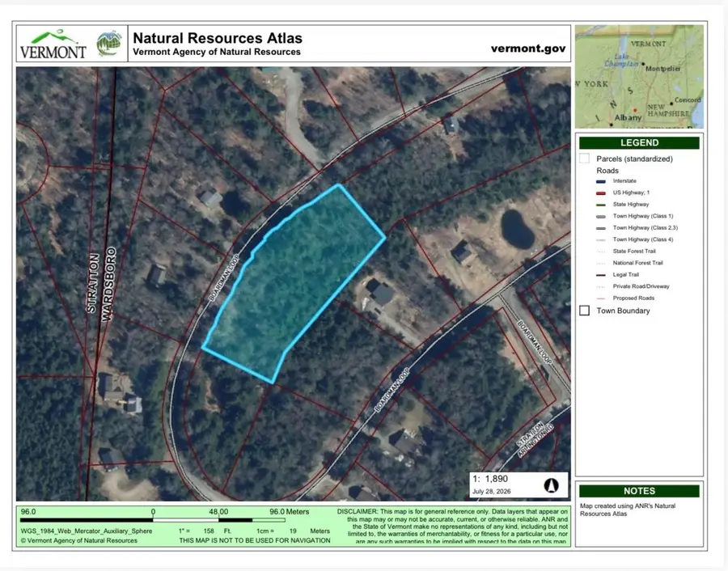728x571 pixels.
Task: Click the 48.00 scale bar value
Action: [x=218, y=512]
